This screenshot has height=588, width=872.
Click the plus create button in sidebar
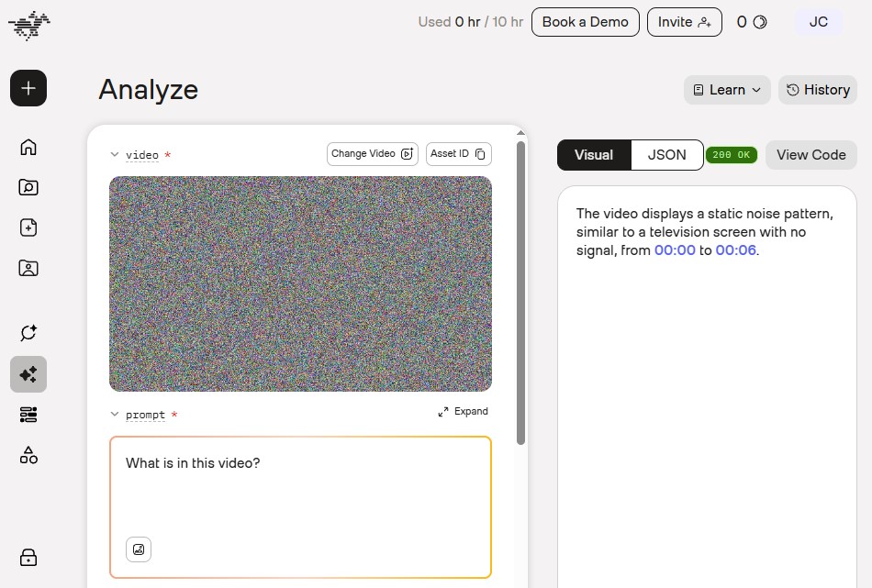point(28,88)
